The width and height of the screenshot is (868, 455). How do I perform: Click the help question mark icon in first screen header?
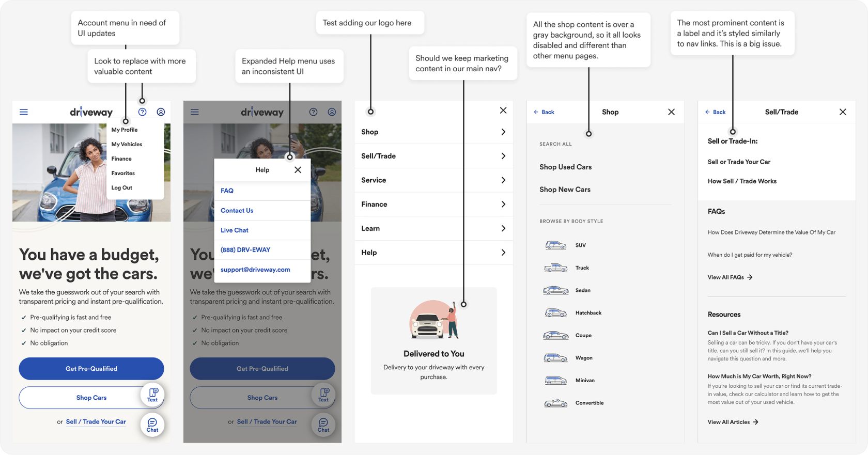tap(143, 112)
